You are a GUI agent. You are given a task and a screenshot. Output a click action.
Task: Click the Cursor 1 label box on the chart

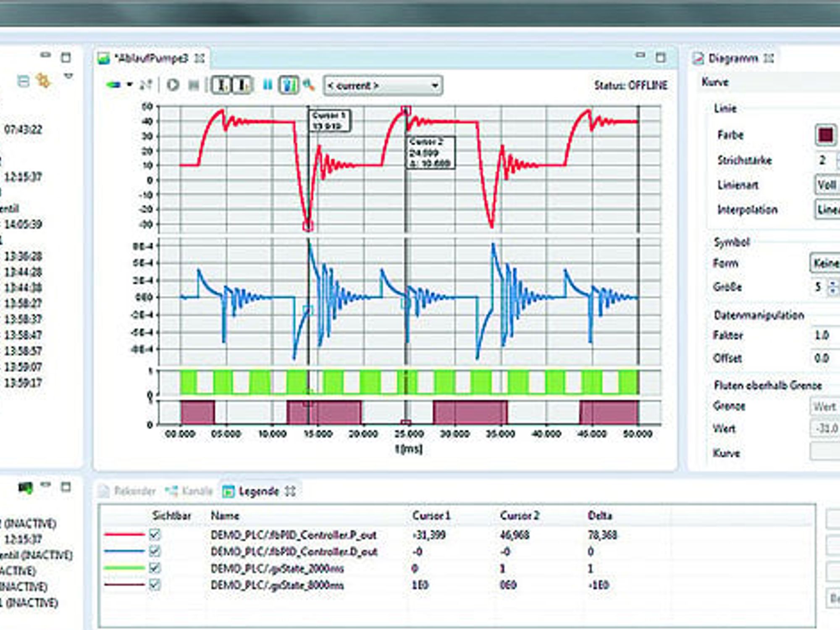coord(330,121)
